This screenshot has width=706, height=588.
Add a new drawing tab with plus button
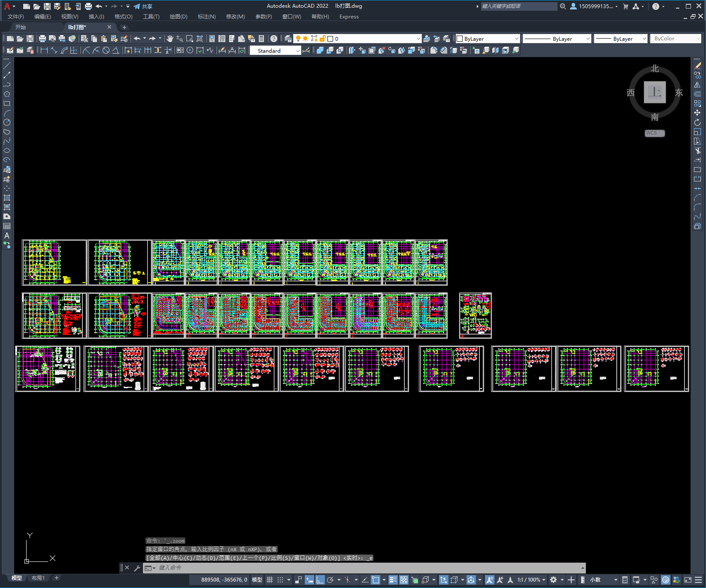tap(124, 27)
